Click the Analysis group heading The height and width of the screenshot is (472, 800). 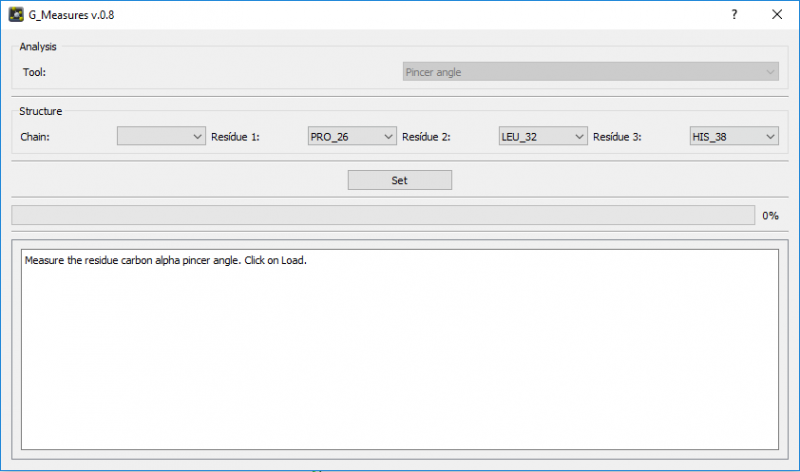pyautogui.click(x=38, y=47)
